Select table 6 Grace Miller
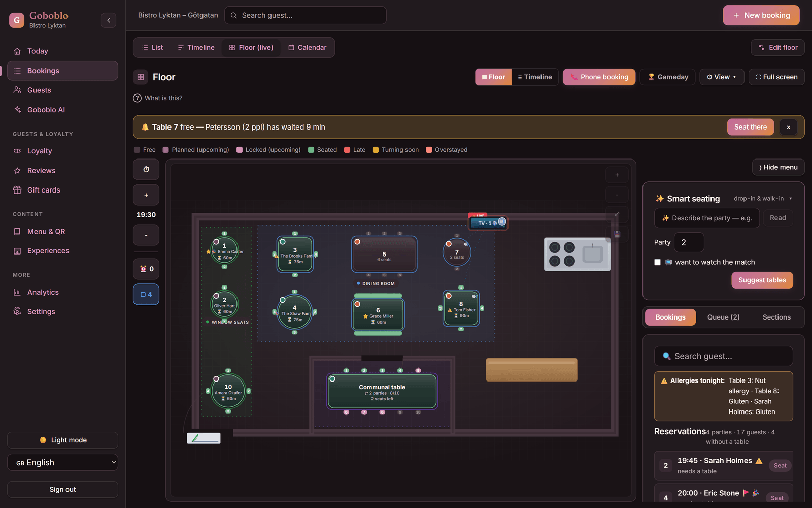812x508 pixels. [378, 315]
